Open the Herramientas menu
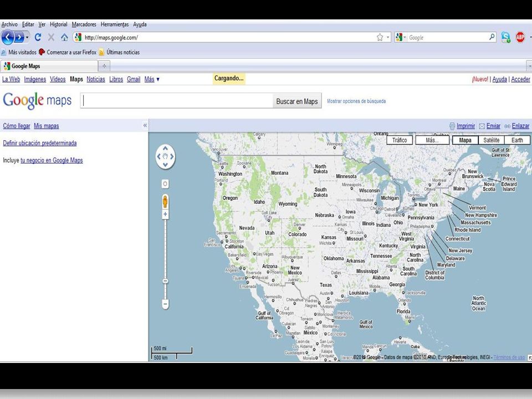Screen dimensions: 532x399 coord(115,24)
